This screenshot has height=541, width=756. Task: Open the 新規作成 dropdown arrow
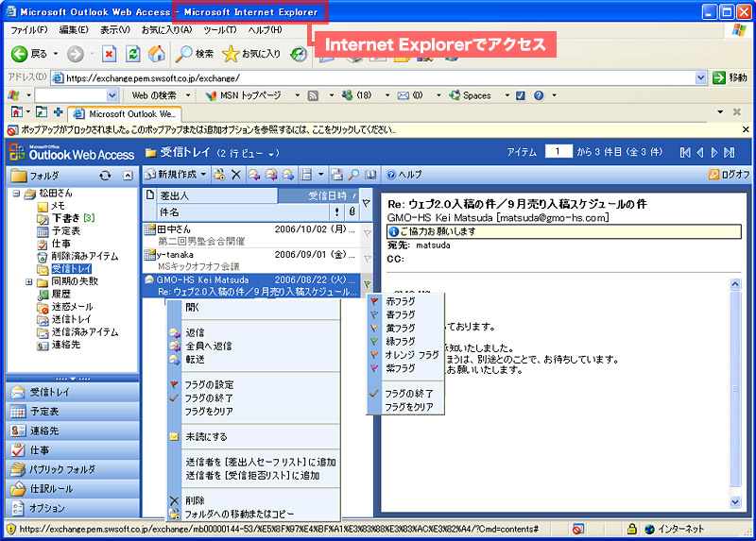click(203, 175)
